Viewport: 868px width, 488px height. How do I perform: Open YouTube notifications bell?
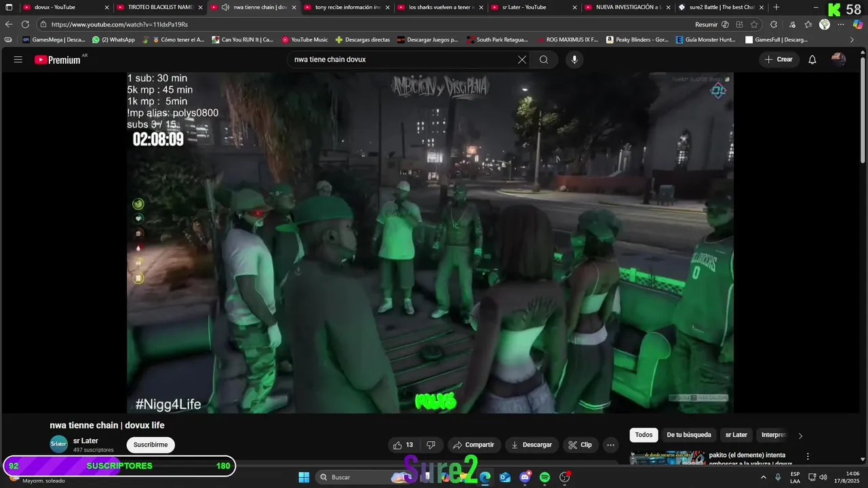click(x=812, y=60)
